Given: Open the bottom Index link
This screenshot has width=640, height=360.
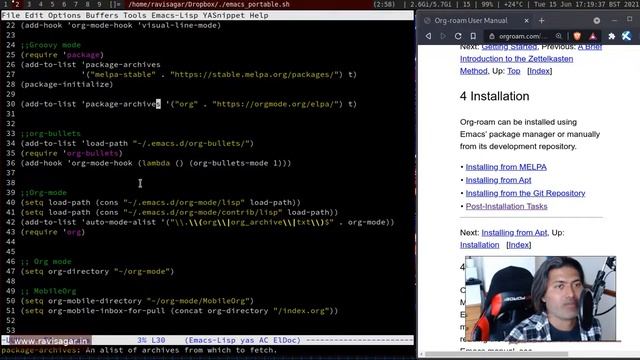Looking at the screenshot, I should (518, 245).
